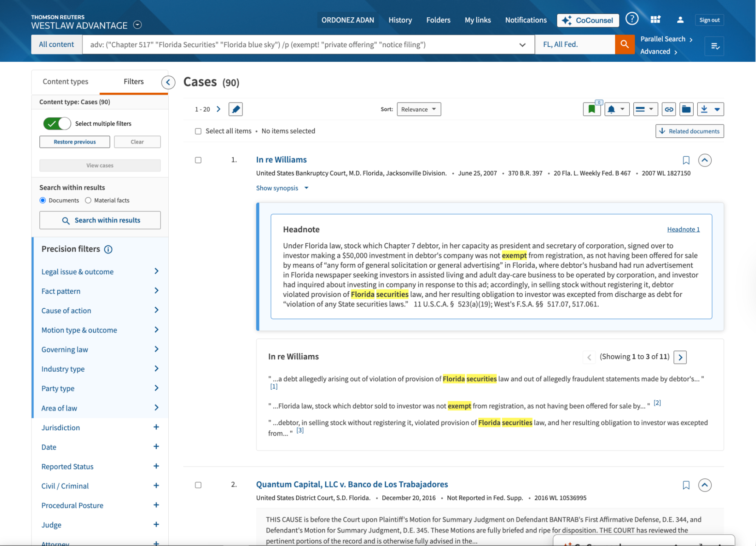This screenshot has height=546, width=756.
Task: Open Notifications in top navigation
Action: [x=526, y=20]
